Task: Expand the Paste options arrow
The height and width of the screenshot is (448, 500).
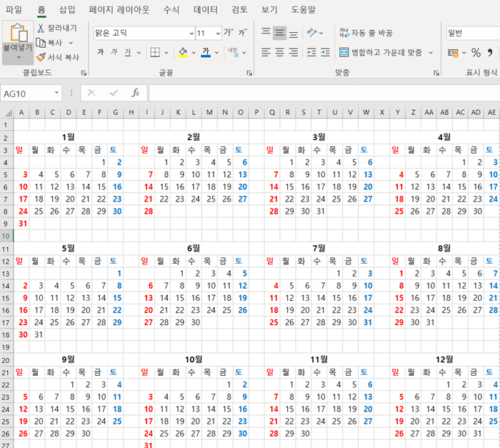Action: coord(19,57)
